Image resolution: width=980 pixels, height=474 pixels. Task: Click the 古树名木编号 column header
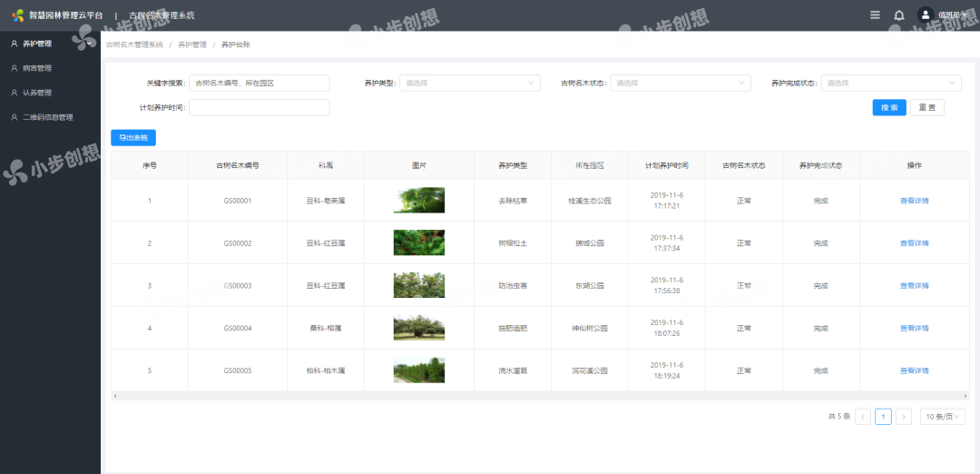[x=238, y=165]
